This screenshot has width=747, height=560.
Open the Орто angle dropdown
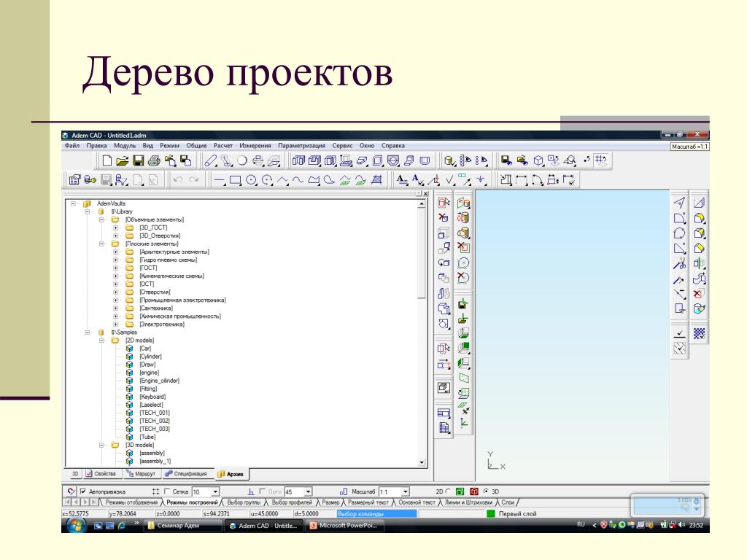tap(309, 492)
